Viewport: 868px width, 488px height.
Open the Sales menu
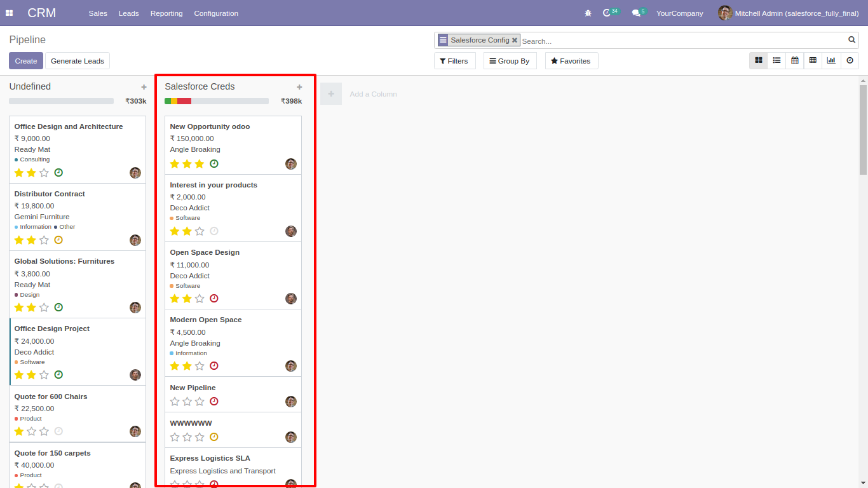98,13
